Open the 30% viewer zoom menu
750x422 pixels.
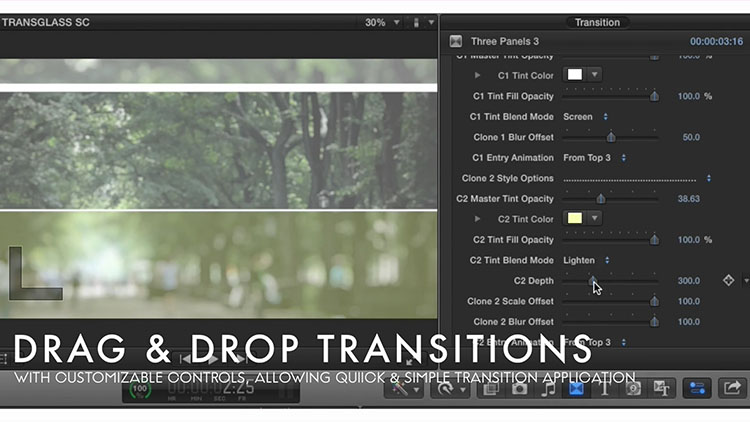click(382, 22)
